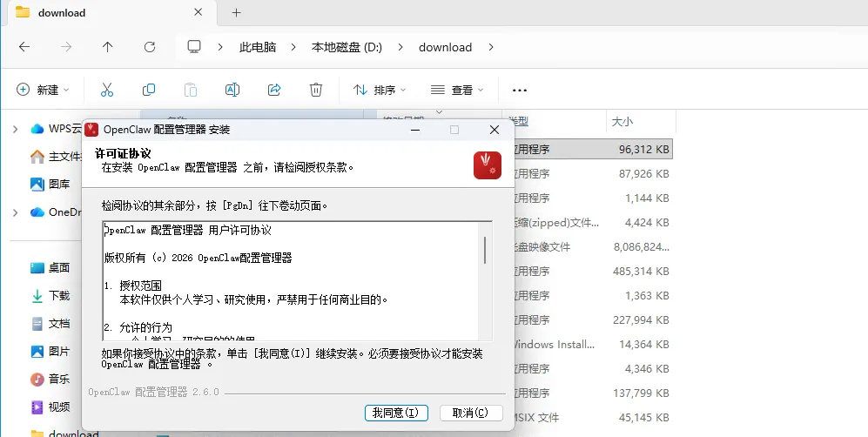Select the MSIX 文件 row 45,145 KB
868x437 pixels.
pyautogui.click(x=593, y=417)
